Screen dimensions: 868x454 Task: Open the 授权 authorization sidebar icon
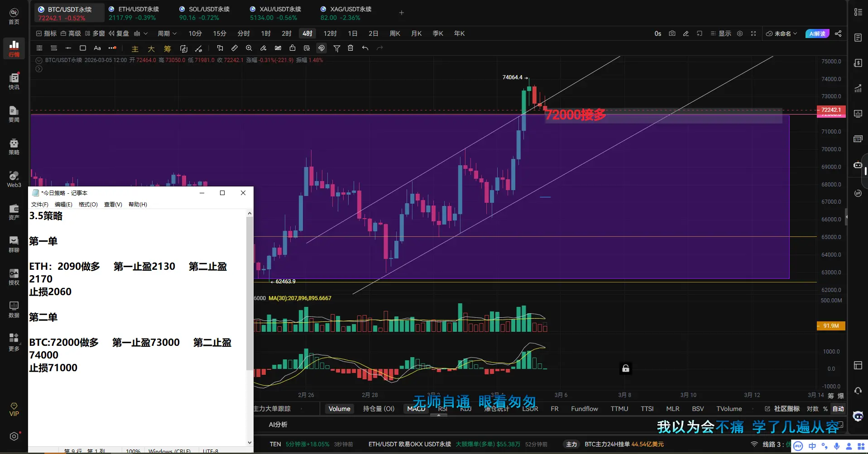click(14, 277)
